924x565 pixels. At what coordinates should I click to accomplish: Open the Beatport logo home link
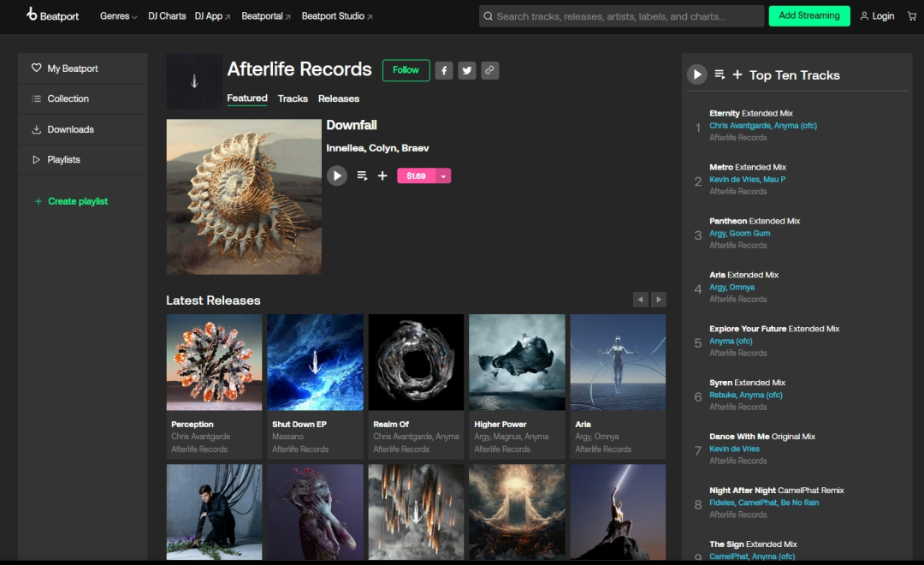coord(52,15)
